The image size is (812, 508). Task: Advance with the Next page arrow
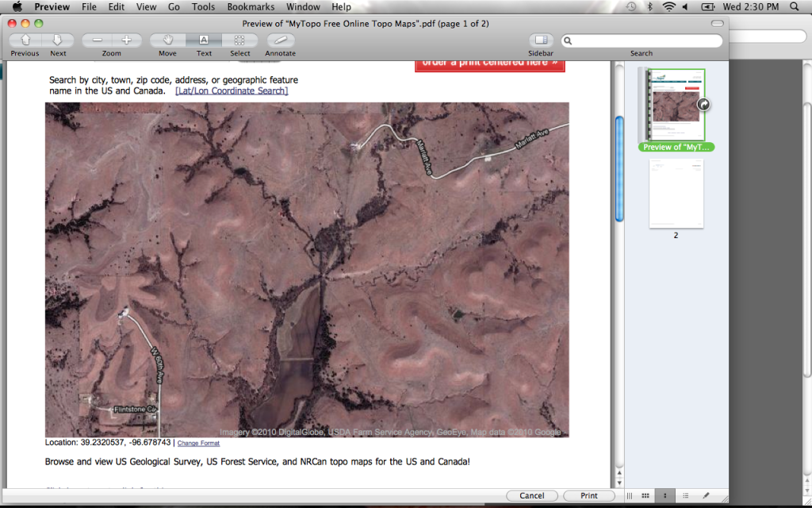[58, 40]
